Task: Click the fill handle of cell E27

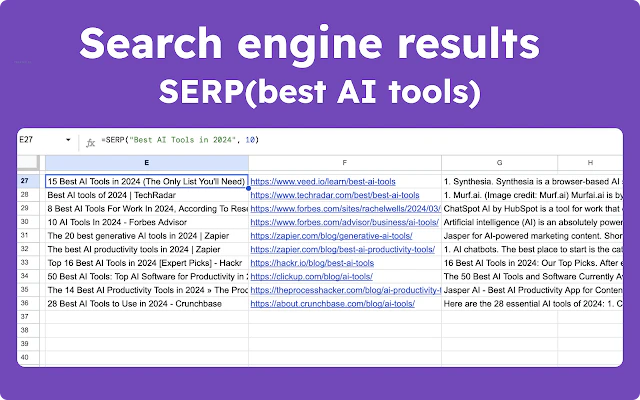Action: 248,188
